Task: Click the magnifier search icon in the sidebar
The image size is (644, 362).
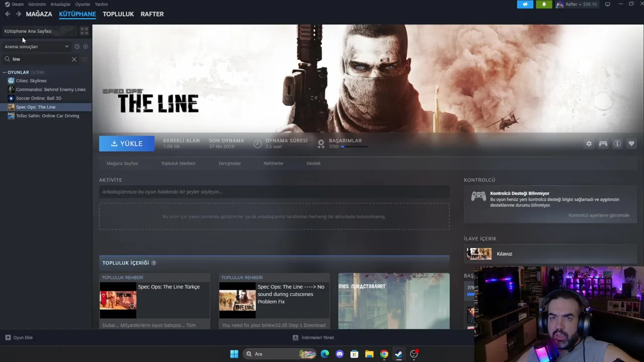Action: [8, 59]
